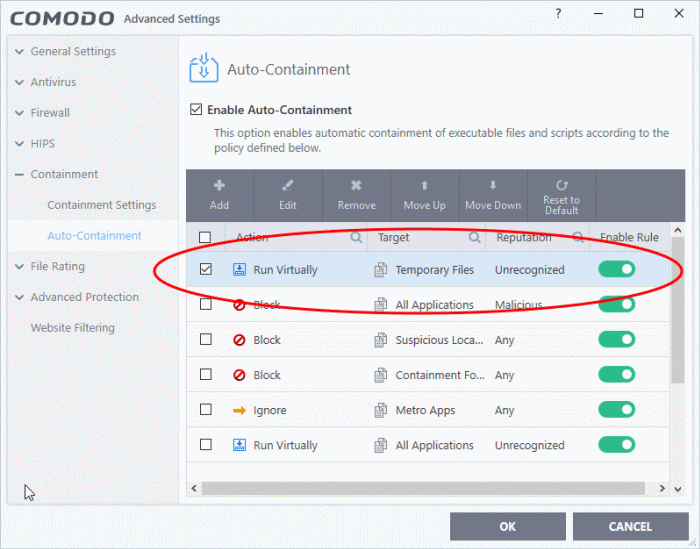Click the scroll right arrow
Viewport: 700px width, 549px height.
662,488
